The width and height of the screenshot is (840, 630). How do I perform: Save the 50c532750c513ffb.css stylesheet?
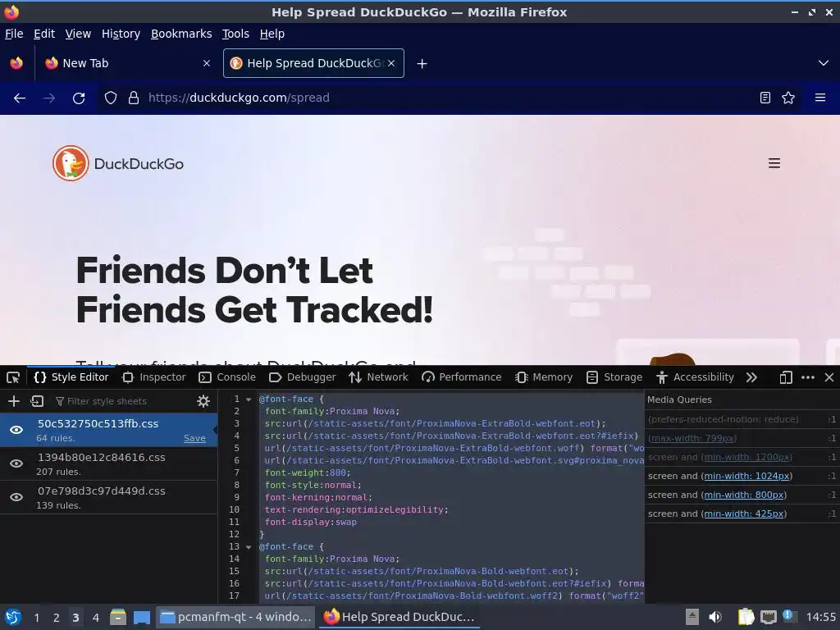194,439
